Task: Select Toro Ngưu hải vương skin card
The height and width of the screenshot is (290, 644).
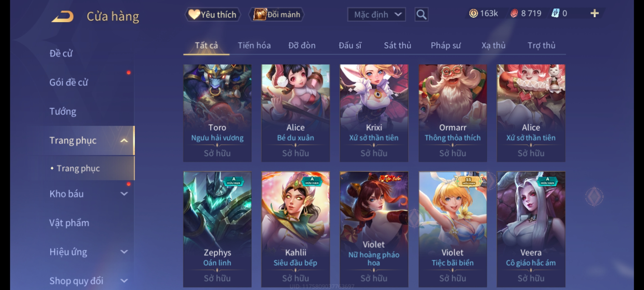Action: 217,113
